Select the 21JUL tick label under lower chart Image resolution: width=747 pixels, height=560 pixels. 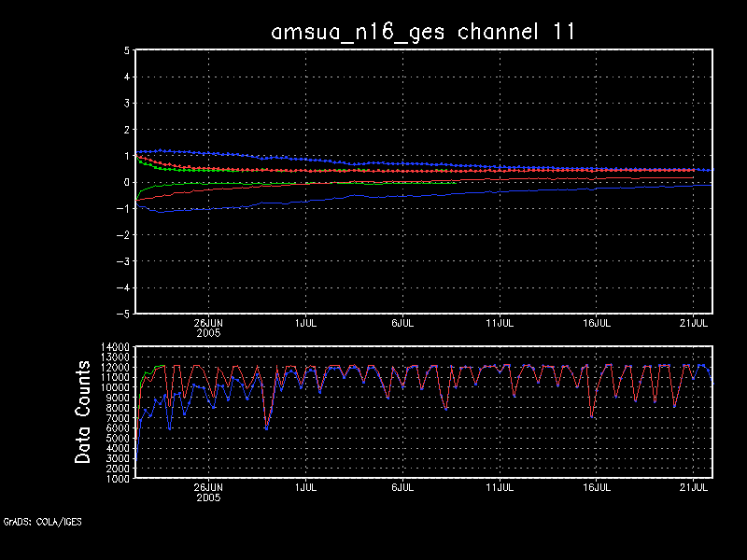pyautogui.click(x=694, y=487)
